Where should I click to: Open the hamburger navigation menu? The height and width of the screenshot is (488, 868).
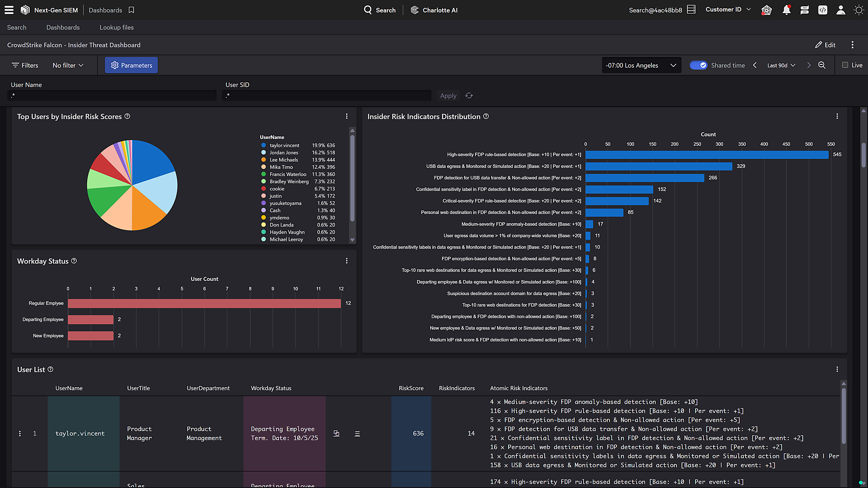point(9,10)
